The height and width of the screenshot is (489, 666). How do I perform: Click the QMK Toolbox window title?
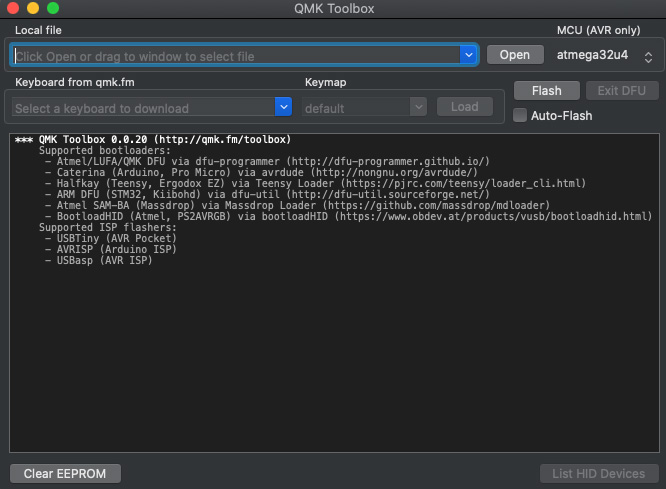click(x=334, y=8)
